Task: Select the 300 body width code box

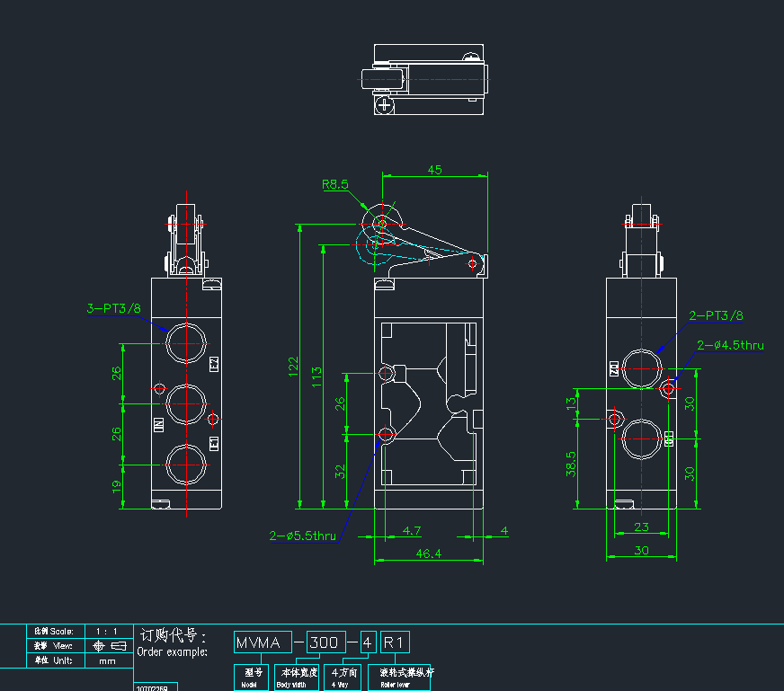Action: point(325,642)
